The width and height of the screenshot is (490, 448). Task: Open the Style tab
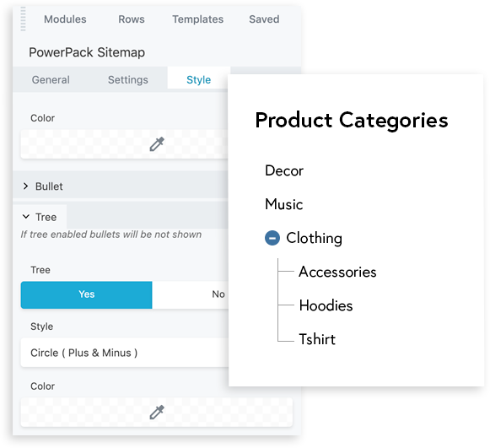click(199, 79)
